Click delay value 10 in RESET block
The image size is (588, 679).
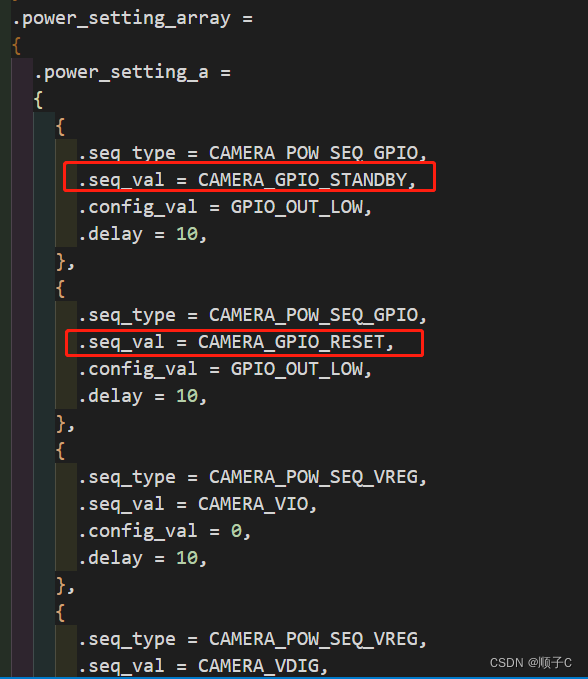[187, 396]
